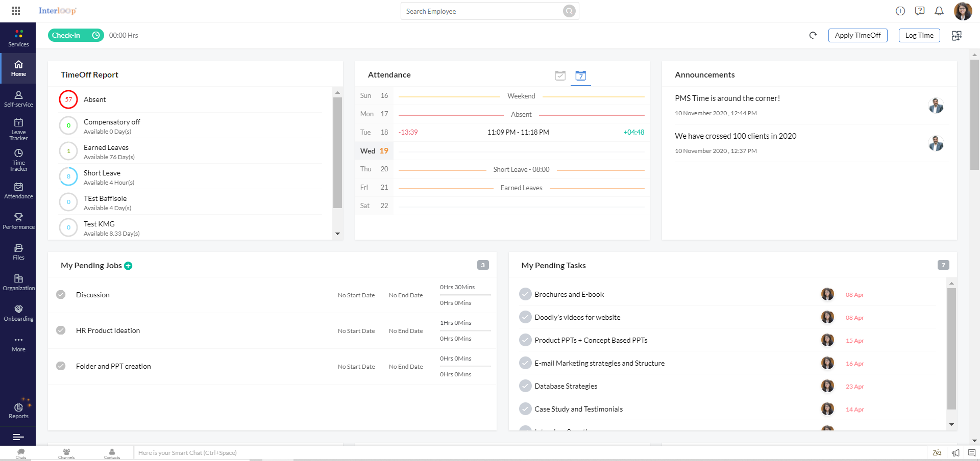The height and width of the screenshot is (461, 980).
Task: Click the Apply TimeOff button
Action: tap(857, 35)
